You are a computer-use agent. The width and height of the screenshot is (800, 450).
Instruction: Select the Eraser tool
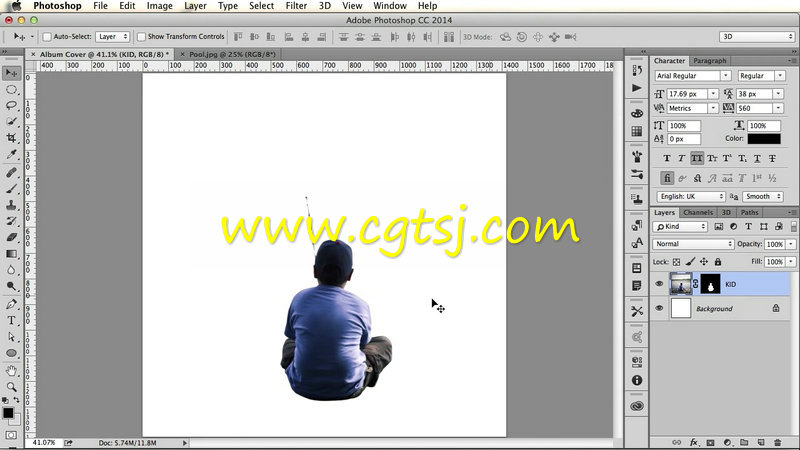point(11,237)
